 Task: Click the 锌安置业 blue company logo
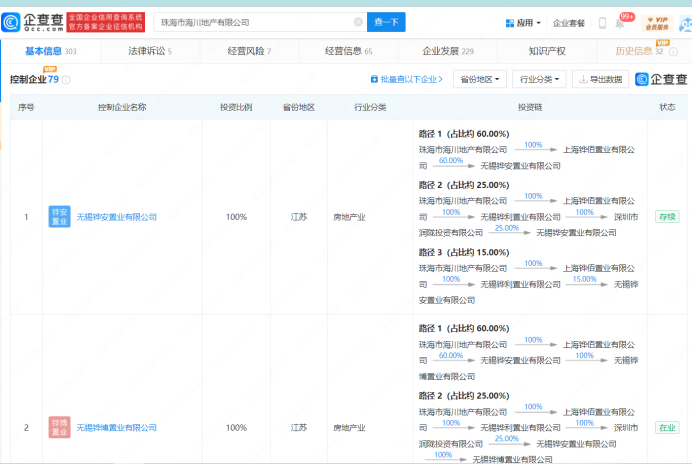tap(60, 216)
